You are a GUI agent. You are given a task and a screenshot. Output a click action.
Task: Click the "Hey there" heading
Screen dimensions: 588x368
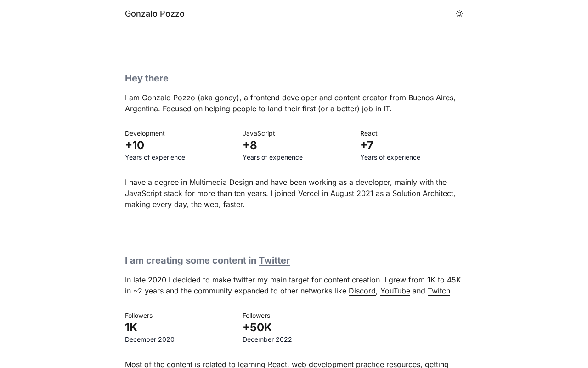pos(147,78)
